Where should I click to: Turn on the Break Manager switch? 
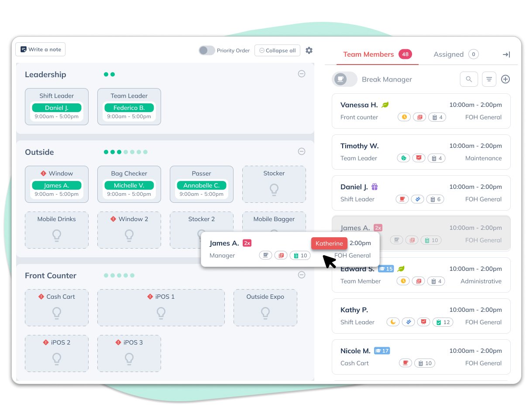coord(344,79)
